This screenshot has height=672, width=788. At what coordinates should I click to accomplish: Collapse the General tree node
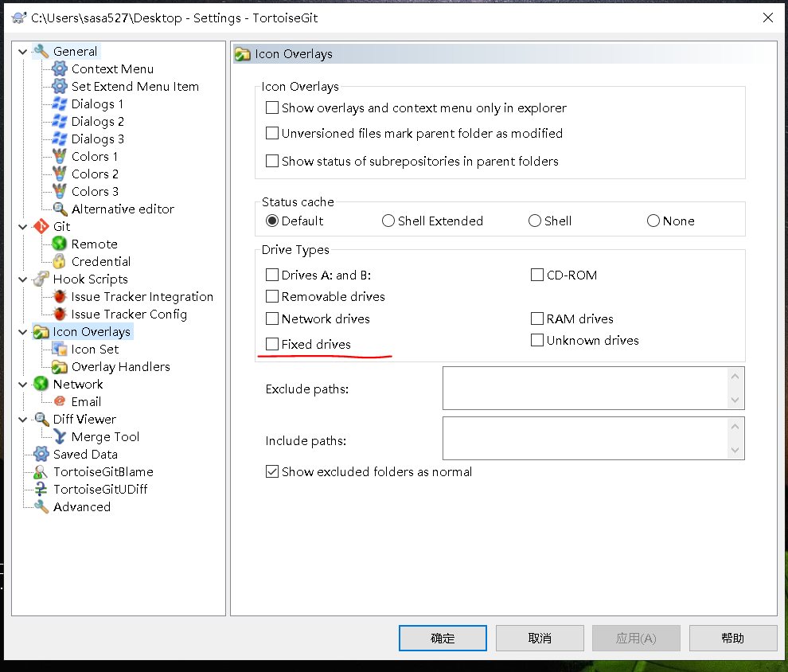22,51
